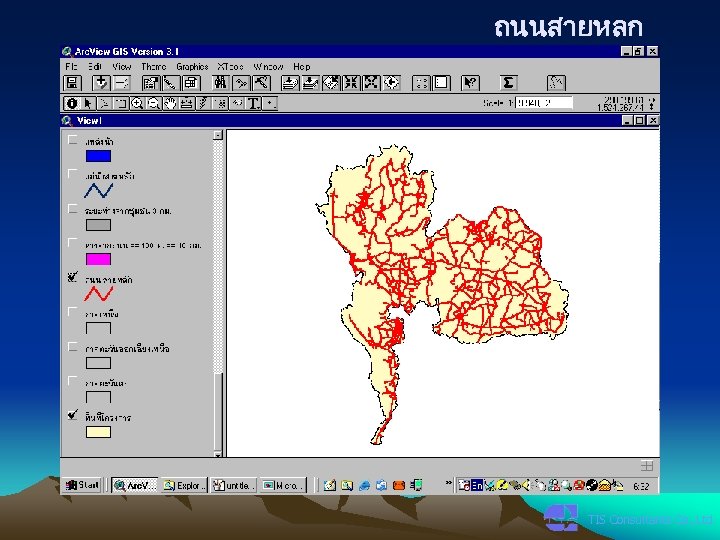The image size is (720, 540).
Task: Click the minus theme button beside Add Theme
Action: click(x=121, y=83)
